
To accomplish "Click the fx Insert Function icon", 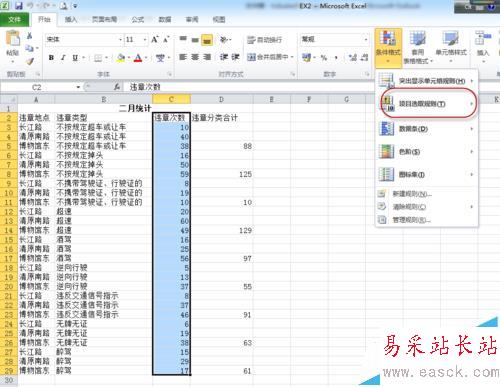I will click(x=116, y=87).
